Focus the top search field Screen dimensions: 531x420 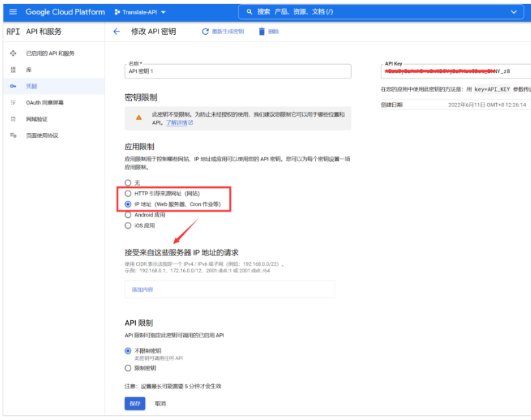point(381,12)
